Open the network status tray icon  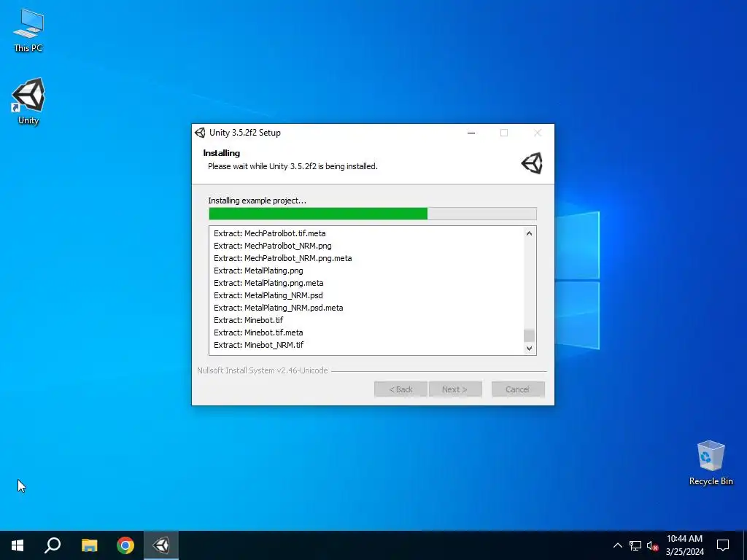coord(635,545)
